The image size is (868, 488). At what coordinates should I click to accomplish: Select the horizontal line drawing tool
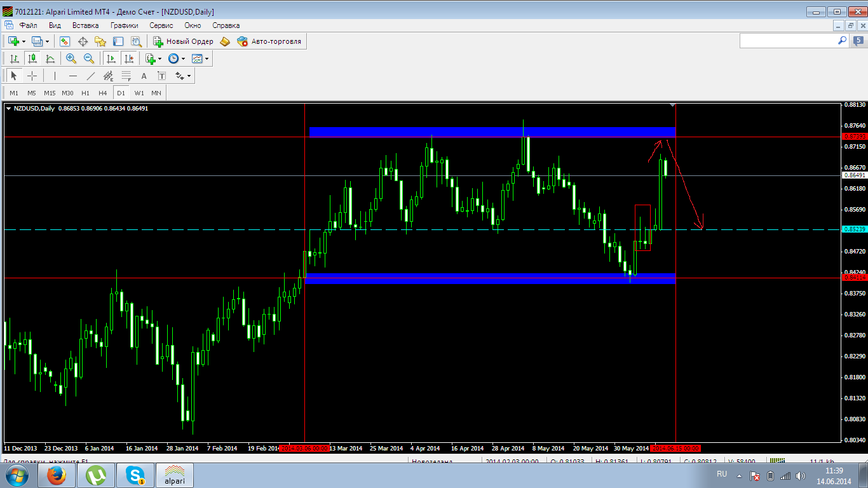point(73,76)
